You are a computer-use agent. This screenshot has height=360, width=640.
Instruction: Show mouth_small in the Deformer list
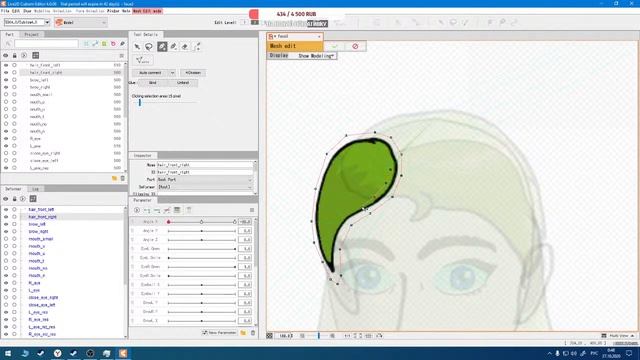coord(6,239)
